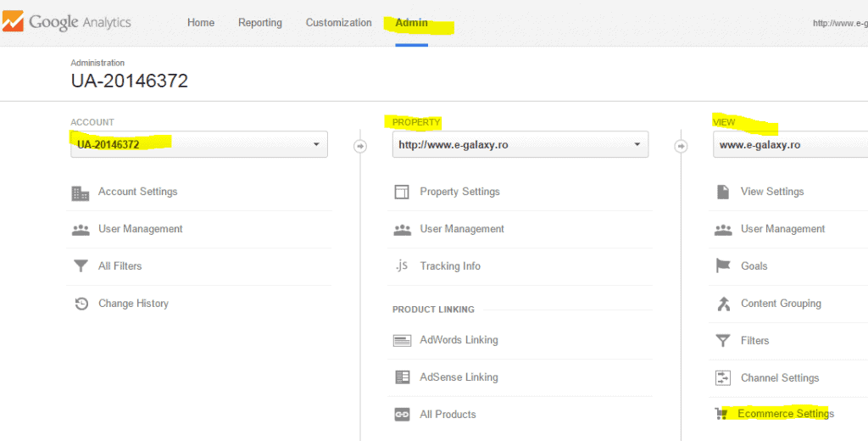Open All Products link
This screenshot has height=441, width=868.
(448, 415)
